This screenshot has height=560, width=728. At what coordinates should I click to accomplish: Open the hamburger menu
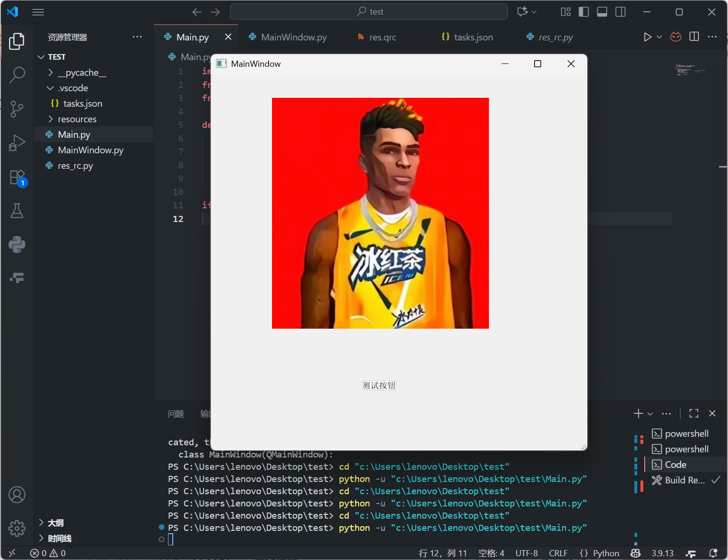pos(38,12)
